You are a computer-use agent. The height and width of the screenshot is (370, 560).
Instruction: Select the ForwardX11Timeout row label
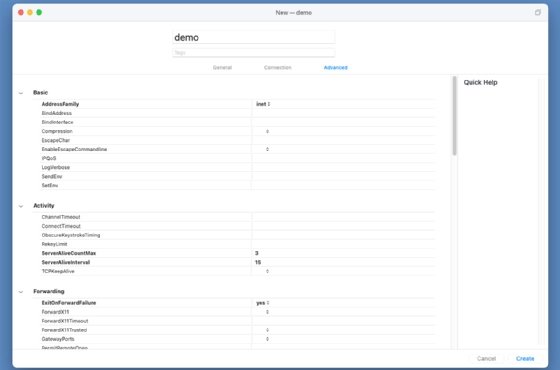coord(65,321)
